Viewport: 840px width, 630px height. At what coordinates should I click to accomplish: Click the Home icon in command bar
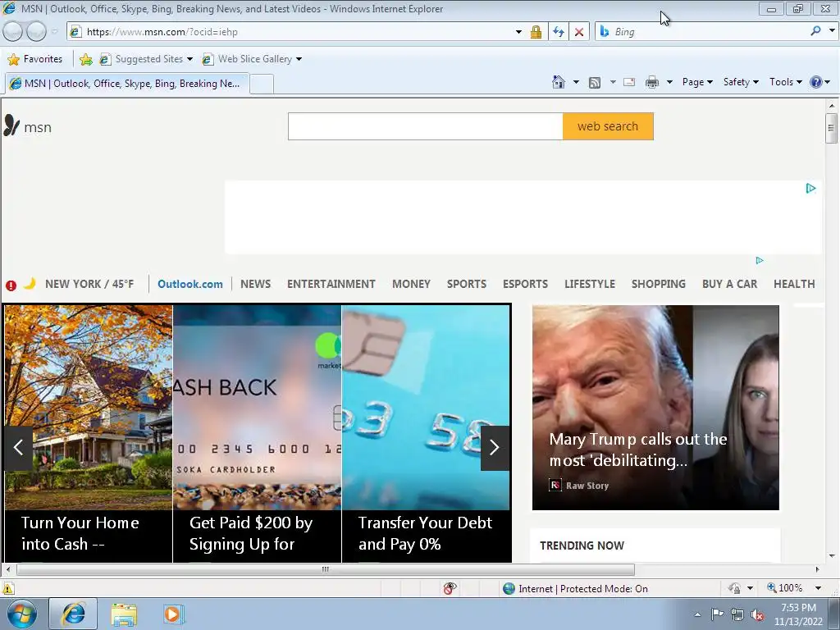(x=558, y=82)
